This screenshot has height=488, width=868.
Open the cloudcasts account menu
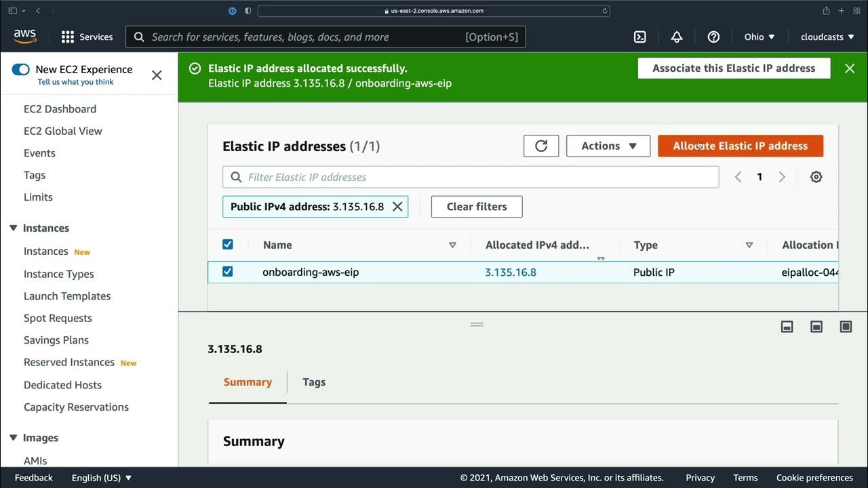827,37
